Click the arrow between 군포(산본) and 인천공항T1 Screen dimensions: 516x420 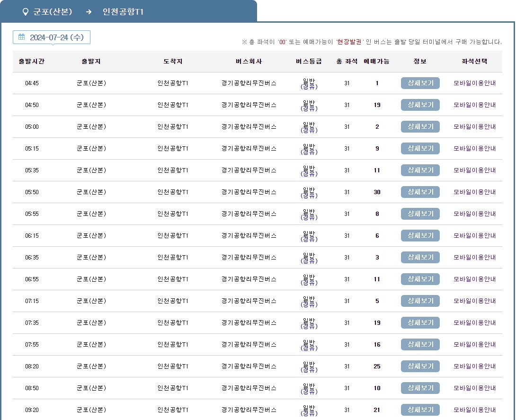point(89,12)
